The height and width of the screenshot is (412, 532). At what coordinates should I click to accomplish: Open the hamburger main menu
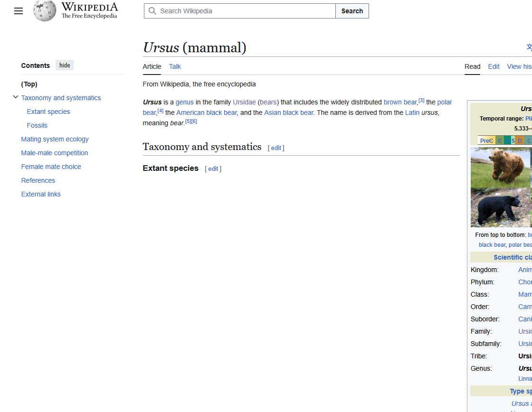[19, 11]
